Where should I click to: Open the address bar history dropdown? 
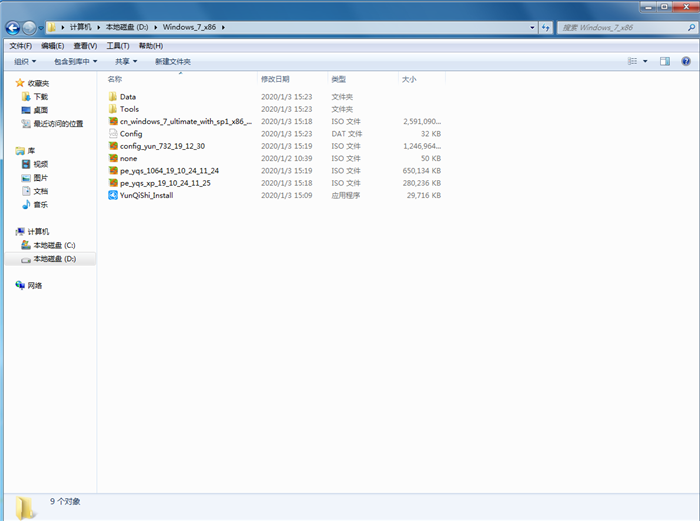(x=532, y=28)
